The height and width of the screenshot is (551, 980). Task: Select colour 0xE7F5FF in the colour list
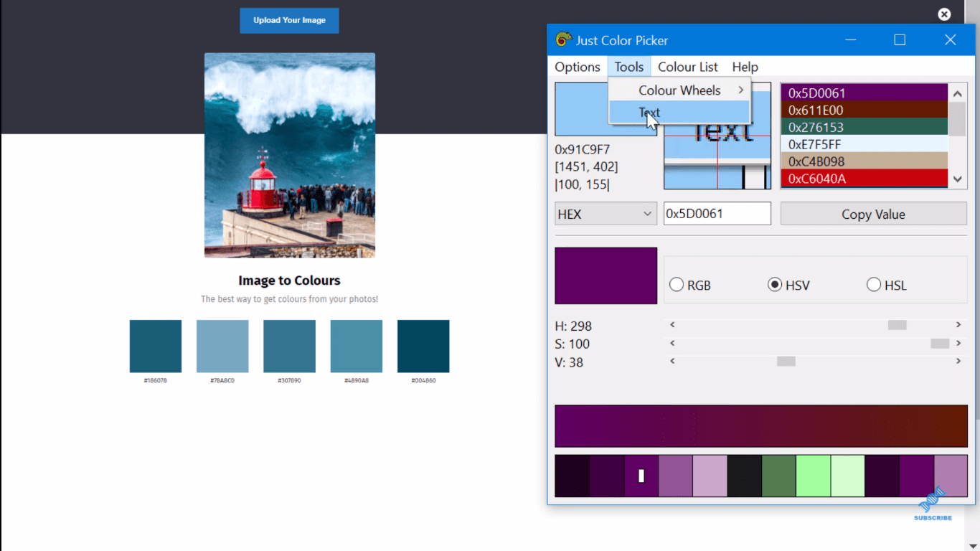point(864,144)
